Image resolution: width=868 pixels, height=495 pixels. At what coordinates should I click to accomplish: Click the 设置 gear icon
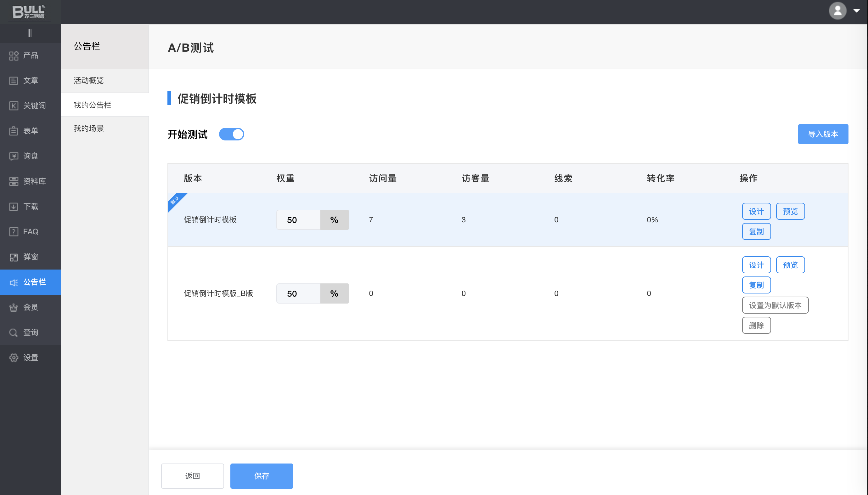[x=14, y=358]
